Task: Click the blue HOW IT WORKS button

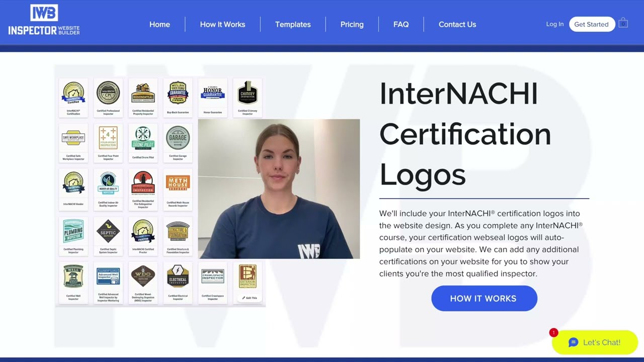Action: 484,298
